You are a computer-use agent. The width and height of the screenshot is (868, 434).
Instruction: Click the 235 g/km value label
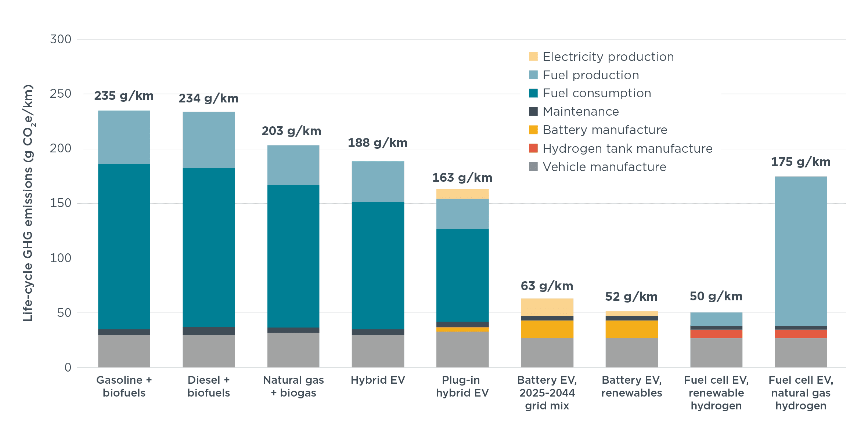pyautogui.click(x=124, y=96)
